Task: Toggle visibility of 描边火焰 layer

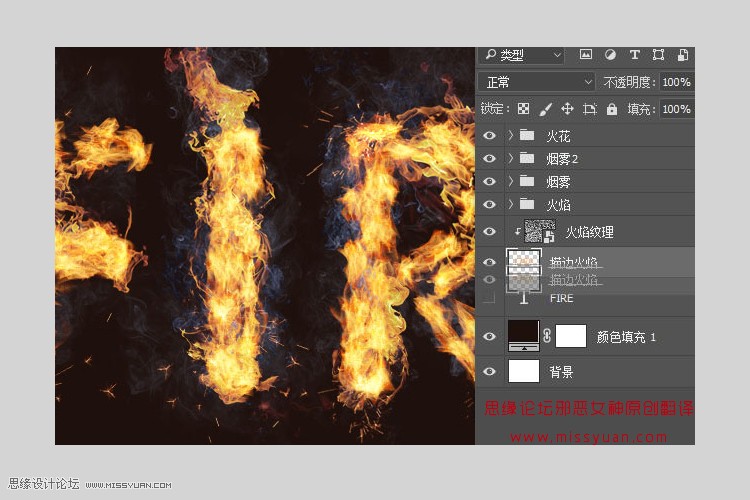Action: click(489, 262)
